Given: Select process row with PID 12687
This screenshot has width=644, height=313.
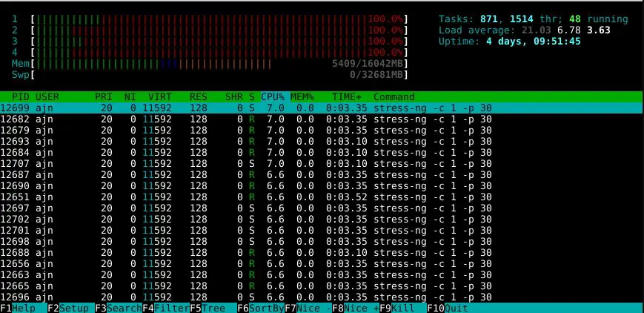Looking at the screenshot, I should [321, 175].
